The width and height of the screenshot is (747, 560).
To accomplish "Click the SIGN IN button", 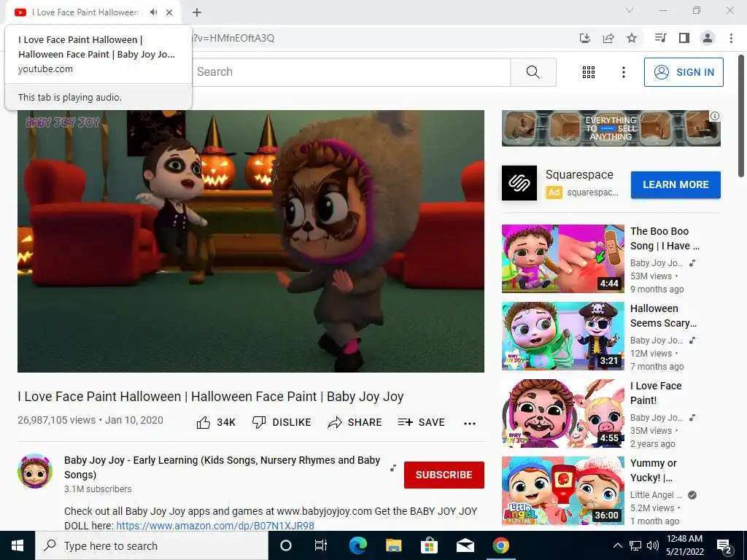I will click(684, 72).
